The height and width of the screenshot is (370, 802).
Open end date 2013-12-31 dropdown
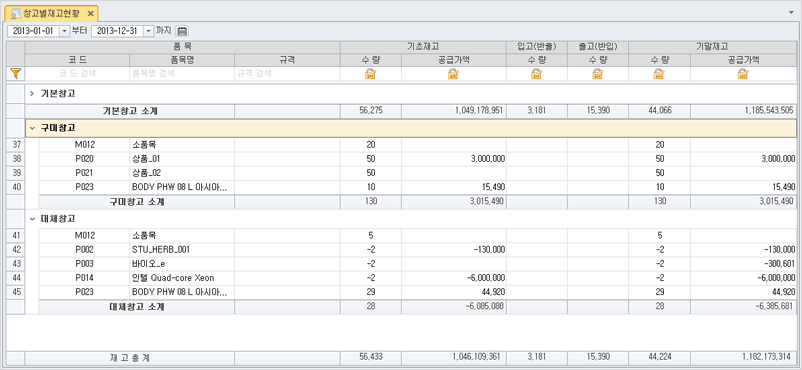point(148,31)
